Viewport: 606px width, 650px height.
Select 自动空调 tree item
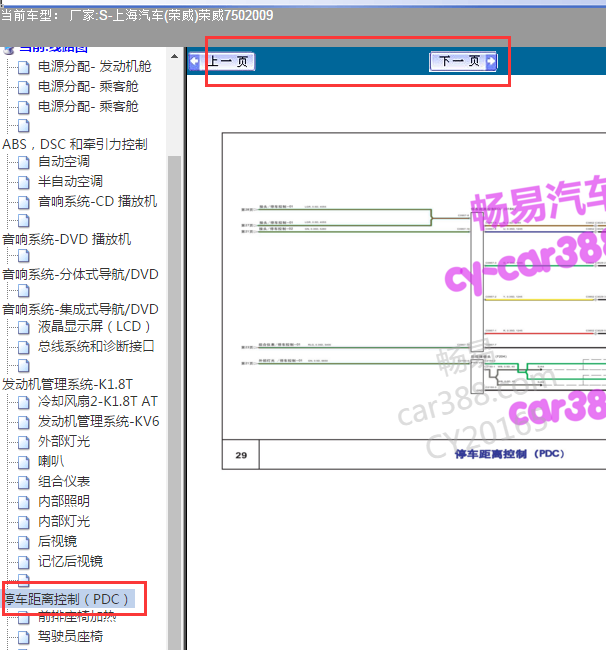tap(64, 162)
